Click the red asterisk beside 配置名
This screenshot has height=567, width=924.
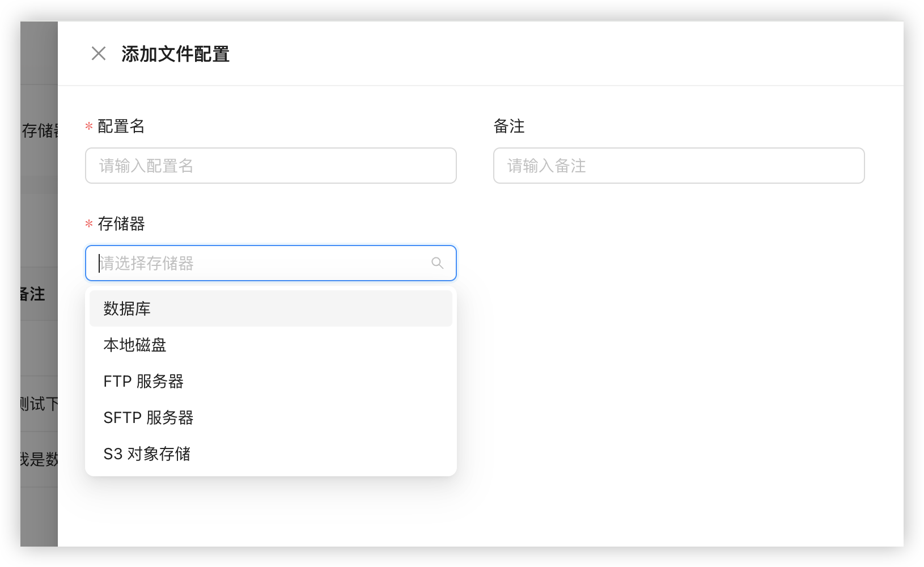(x=89, y=126)
